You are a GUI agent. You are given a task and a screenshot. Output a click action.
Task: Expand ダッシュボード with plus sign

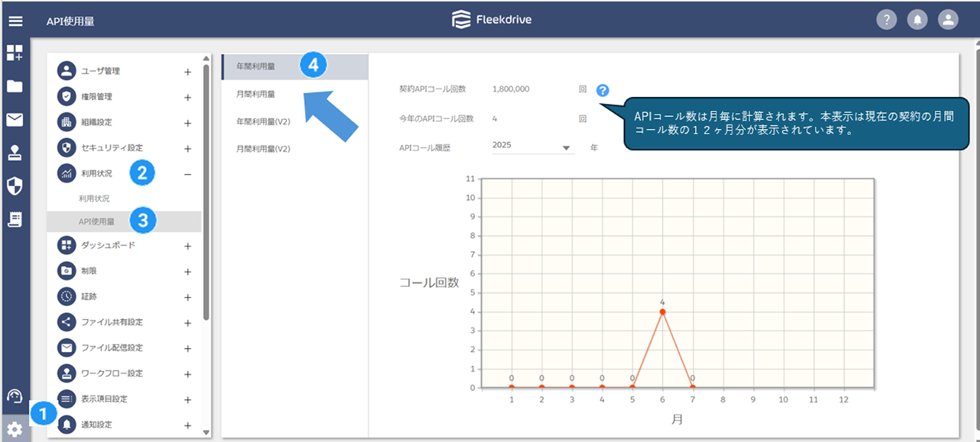click(187, 246)
